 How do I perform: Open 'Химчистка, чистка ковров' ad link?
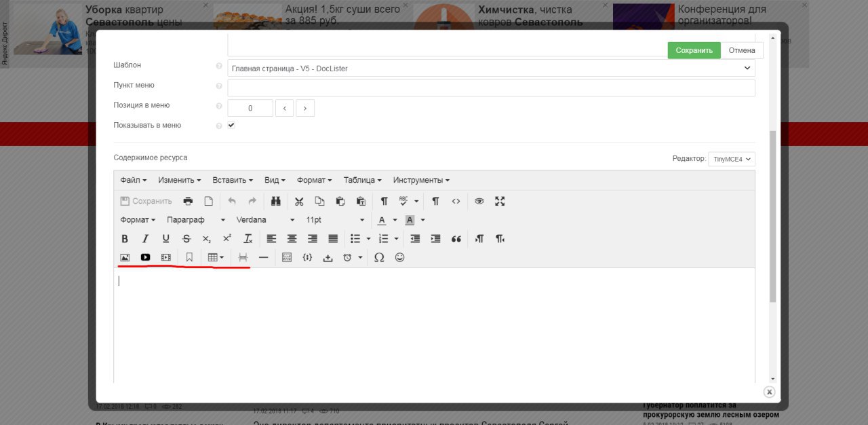[530, 16]
